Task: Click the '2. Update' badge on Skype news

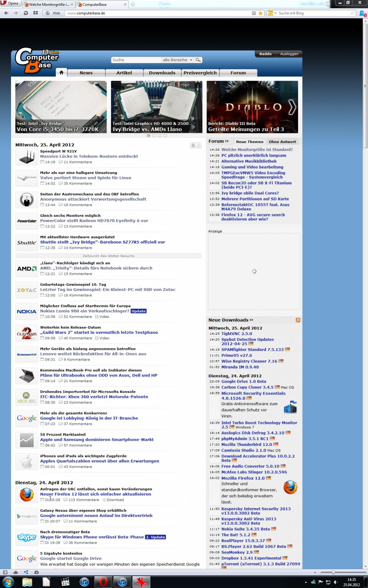Action: pos(155,537)
